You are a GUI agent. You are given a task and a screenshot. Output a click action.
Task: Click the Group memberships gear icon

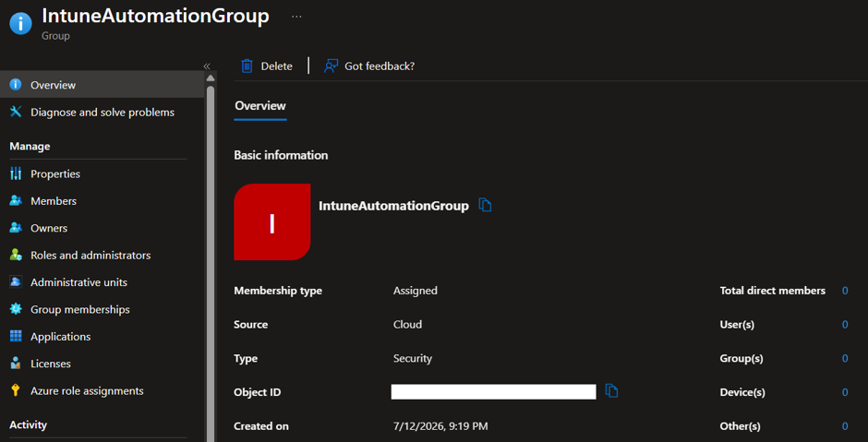(16, 309)
